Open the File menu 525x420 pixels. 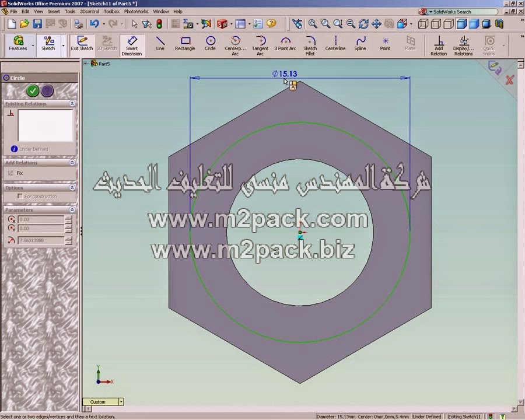[x=13, y=12]
